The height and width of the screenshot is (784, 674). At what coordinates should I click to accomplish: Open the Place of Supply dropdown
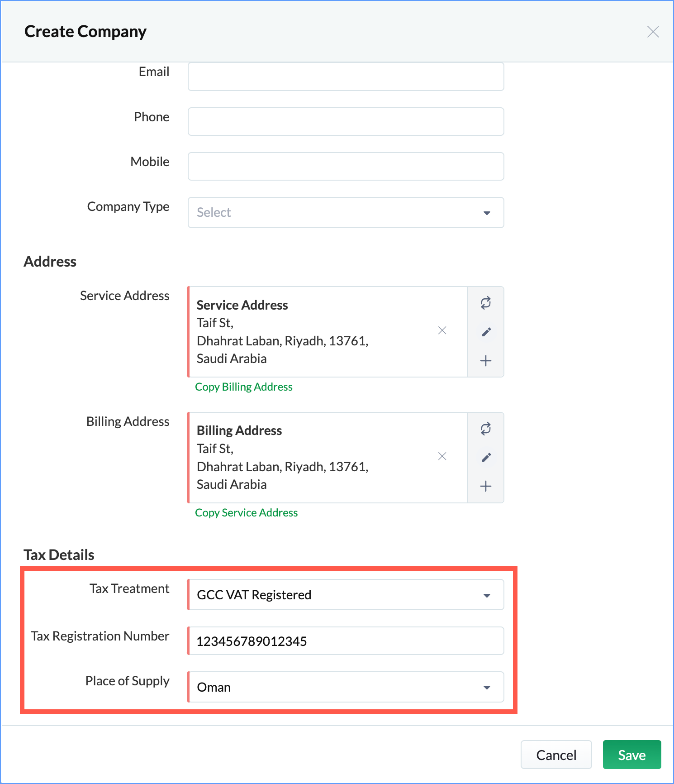tap(346, 687)
